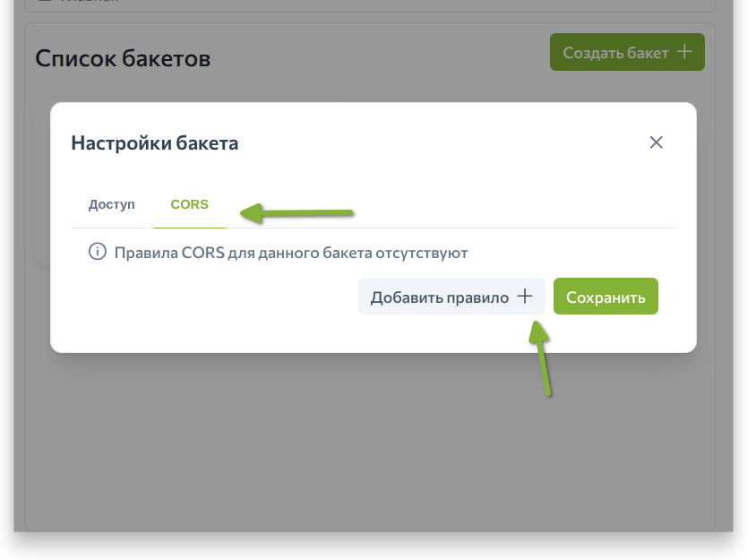Image resolution: width=747 pixels, height=560 pixels.
Task: Click the Список бакетов heading
Action: pos(123,59)
